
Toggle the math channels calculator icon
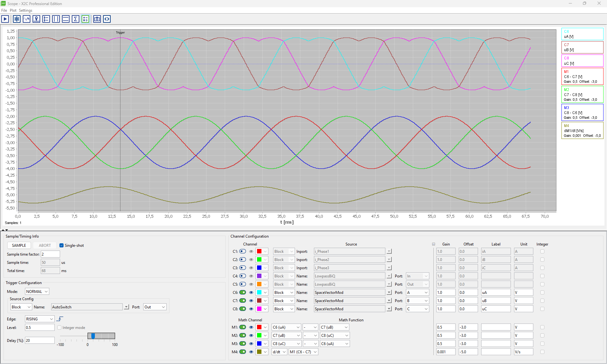85,19
